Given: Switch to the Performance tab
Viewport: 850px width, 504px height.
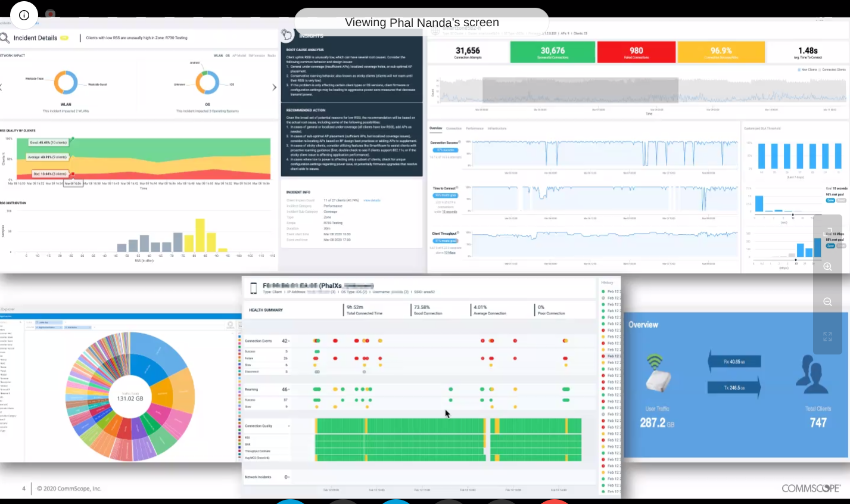Looking at the screenshot, I should (x=474, y=129).
